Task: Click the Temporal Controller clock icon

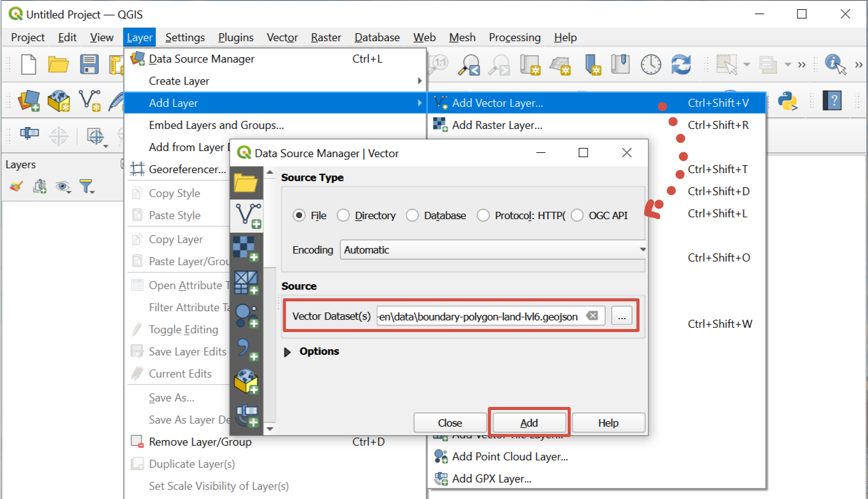Action: [x=651, y=64]
